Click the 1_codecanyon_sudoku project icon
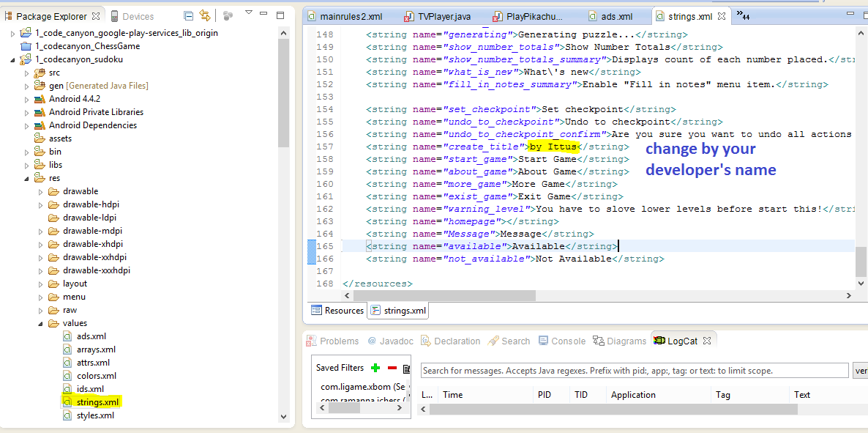The image size is (868, 433). (26, 59)
